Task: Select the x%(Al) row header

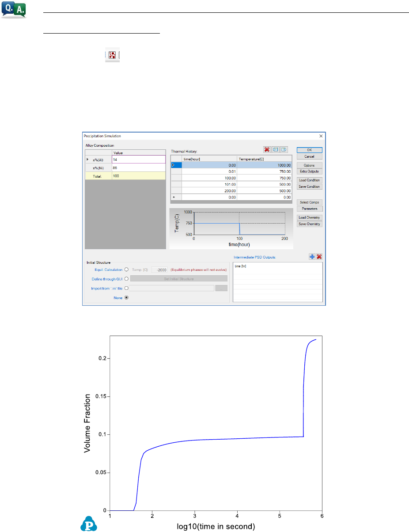Action: (x=98, y=160)
